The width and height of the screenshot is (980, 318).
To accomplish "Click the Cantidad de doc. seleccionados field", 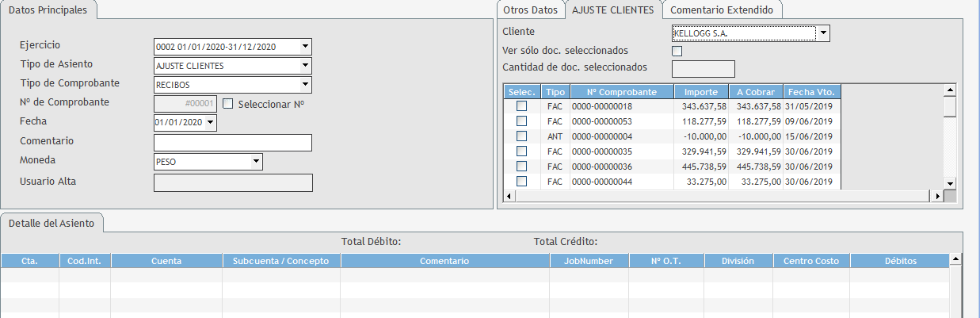I will [704, 70].
